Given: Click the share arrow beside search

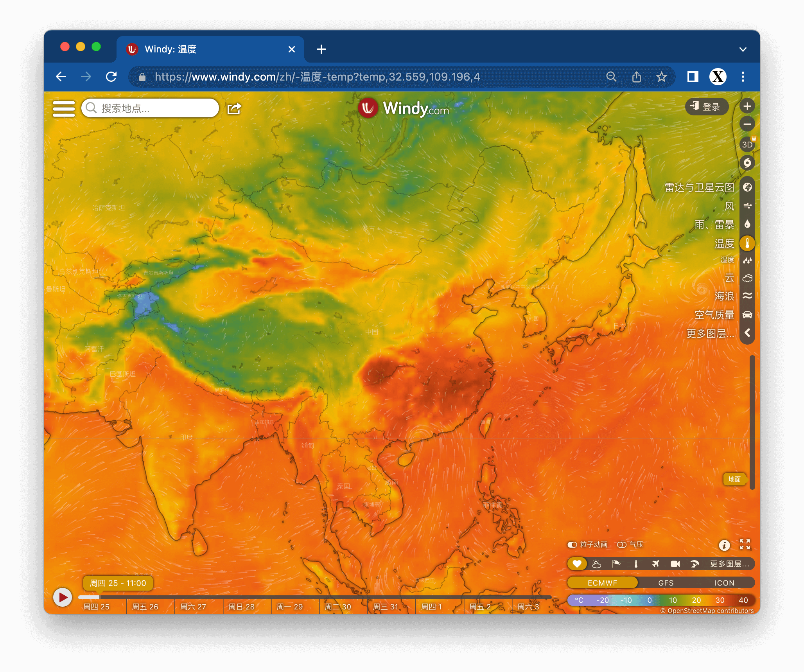Looking at the screenshot, I should (x=234, y=108).
